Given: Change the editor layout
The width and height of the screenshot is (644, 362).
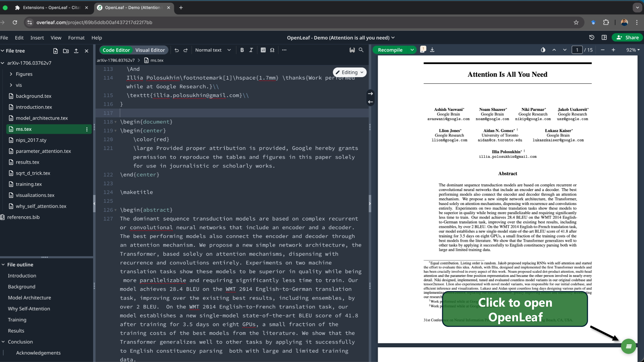Looking at the screenshot, I should click(x=604, y=37).
